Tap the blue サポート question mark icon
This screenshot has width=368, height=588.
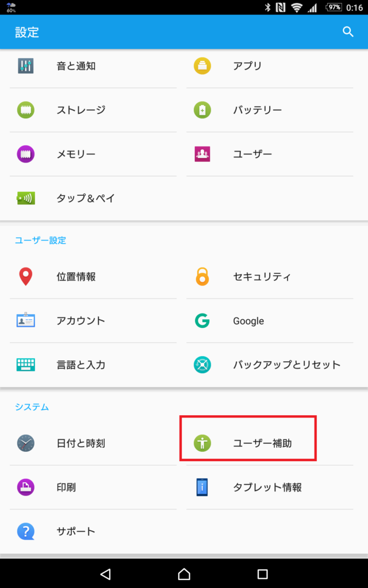click(x=26, y=531)
